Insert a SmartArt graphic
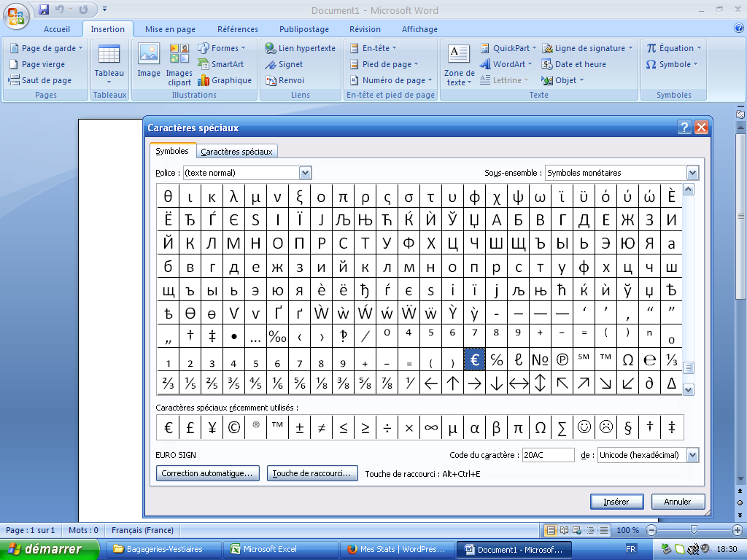The image size is (747, 560). coord(221,64)
